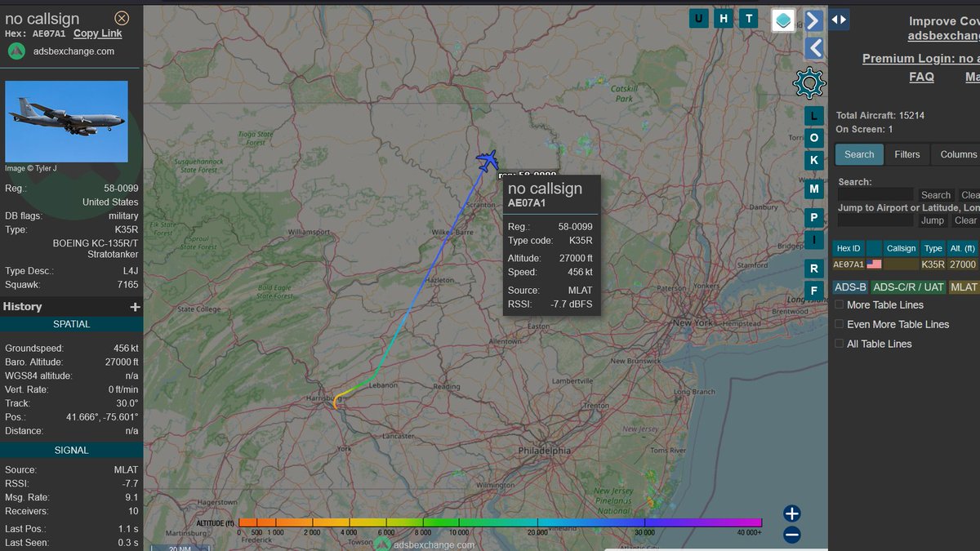
Task: Toggle the O map option button
Action: point(814,138)
